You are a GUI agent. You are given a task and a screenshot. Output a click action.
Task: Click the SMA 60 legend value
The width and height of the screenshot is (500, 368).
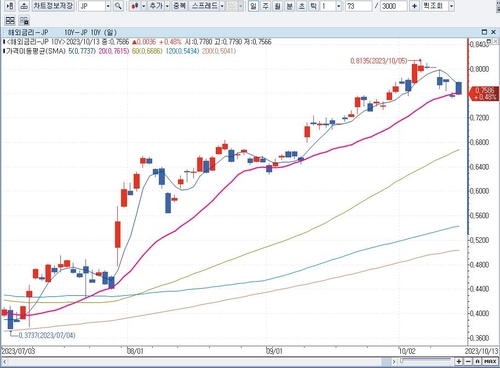[x=147, y=51]
